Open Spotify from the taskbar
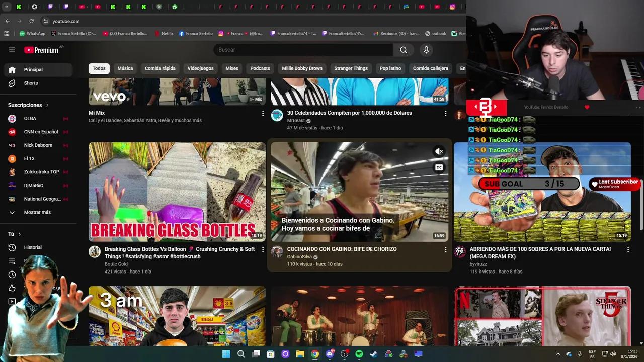Image resolution: width=644 pixels, height=362 pixels. point(359,354)
